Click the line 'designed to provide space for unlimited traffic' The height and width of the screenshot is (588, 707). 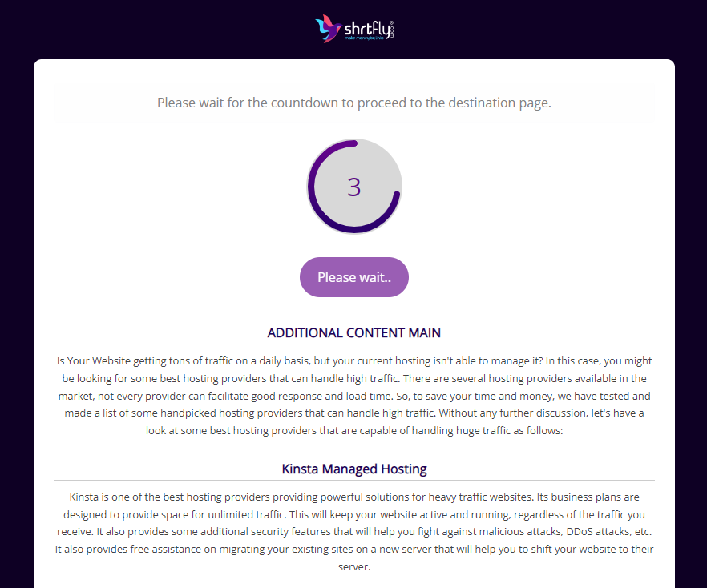pyautogui.click(x=354, y=514)
